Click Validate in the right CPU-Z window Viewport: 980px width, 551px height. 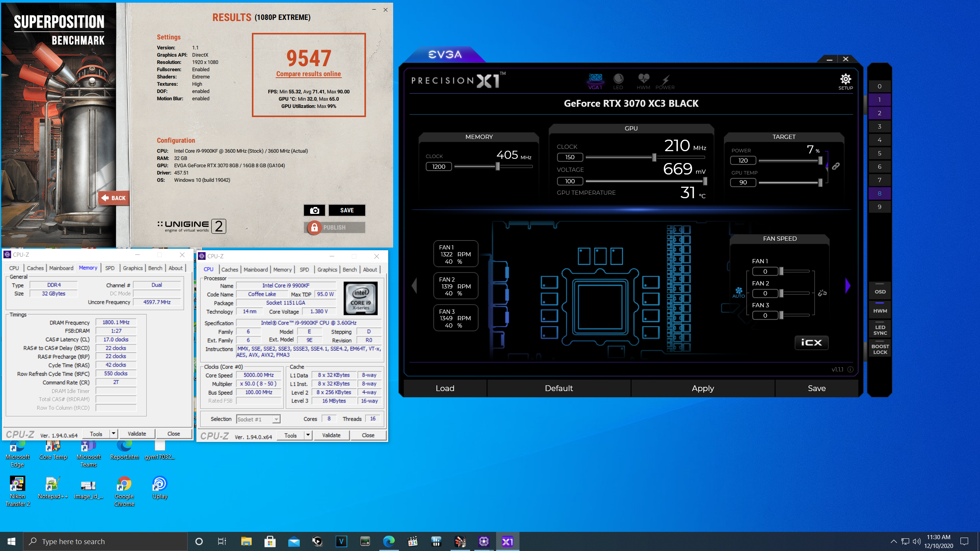click(x=331, y=435)
